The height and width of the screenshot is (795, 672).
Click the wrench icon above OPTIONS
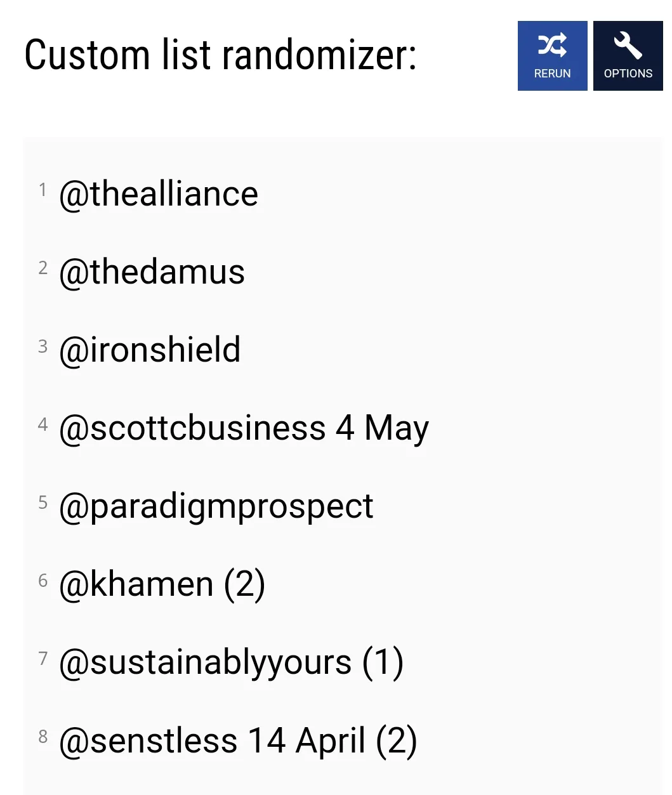628,43
